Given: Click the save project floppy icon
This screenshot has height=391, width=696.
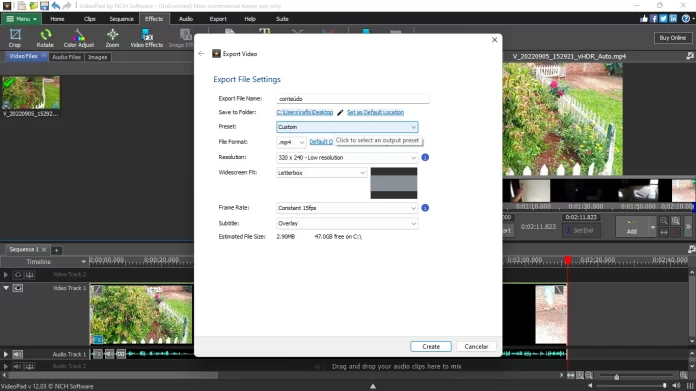Looking at the screenshot, I should coord(44,6).
